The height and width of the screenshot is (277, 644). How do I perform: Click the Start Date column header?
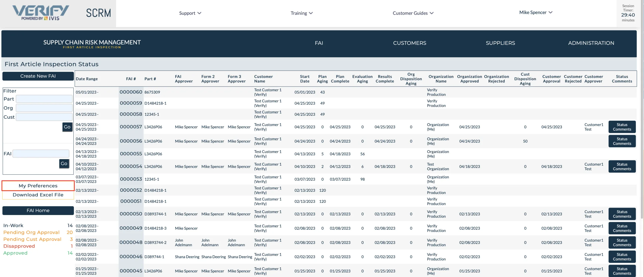click(x=305, y=79)
